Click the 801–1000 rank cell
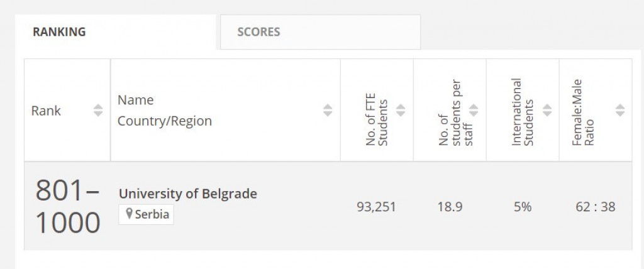This screenshot has width=644, height=269. pyautogui.click(x=67, y=206)
